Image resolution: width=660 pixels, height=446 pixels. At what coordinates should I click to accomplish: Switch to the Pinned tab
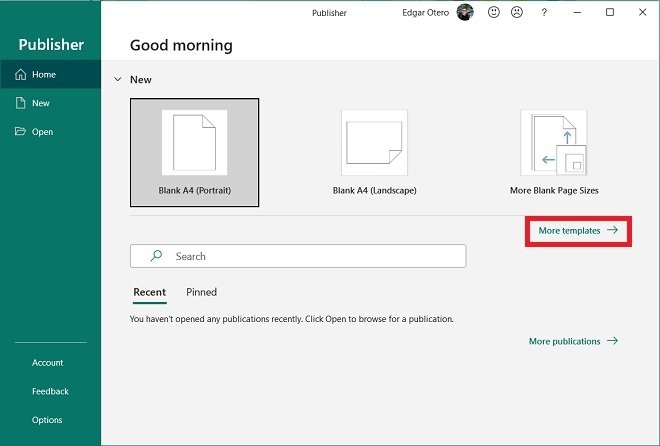click(x=201, y=292)
